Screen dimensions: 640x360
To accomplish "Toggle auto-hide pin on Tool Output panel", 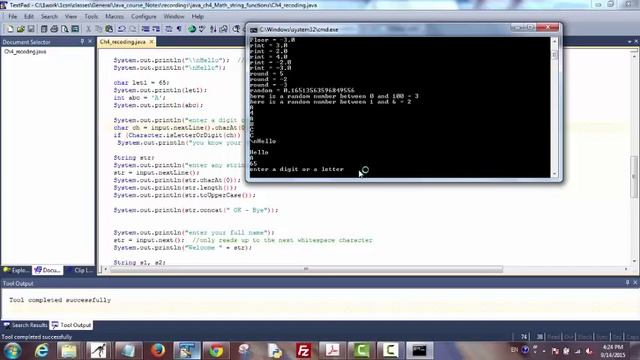I will point(627,282).
